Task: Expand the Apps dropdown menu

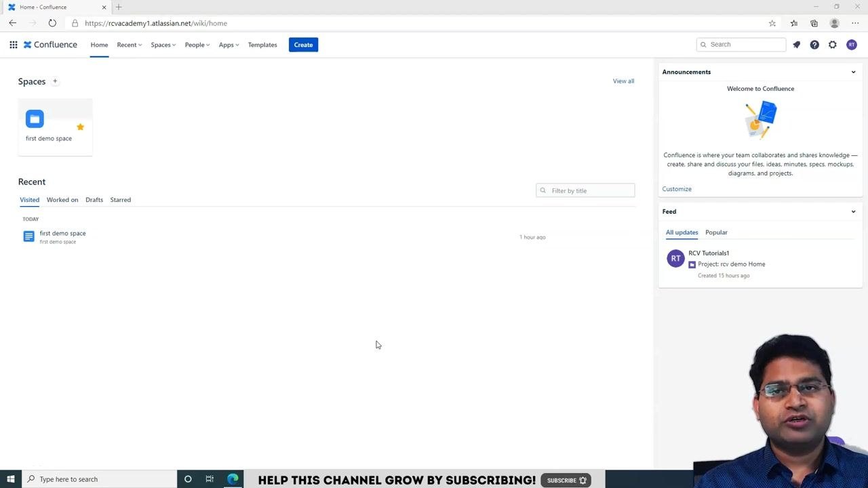Action: [x=229, y=45]
